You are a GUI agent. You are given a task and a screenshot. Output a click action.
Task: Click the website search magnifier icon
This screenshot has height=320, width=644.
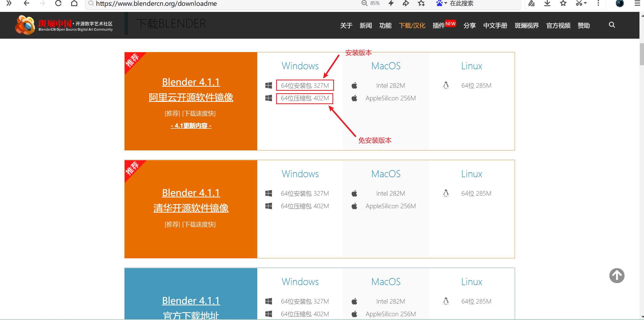pos(612,25)
